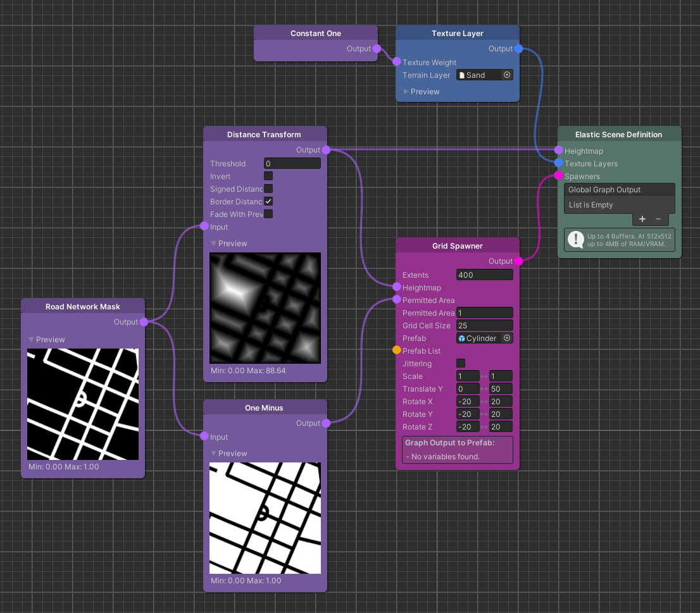
Task: Click the Extents field showing 400
Action: [x=484, y=275]
